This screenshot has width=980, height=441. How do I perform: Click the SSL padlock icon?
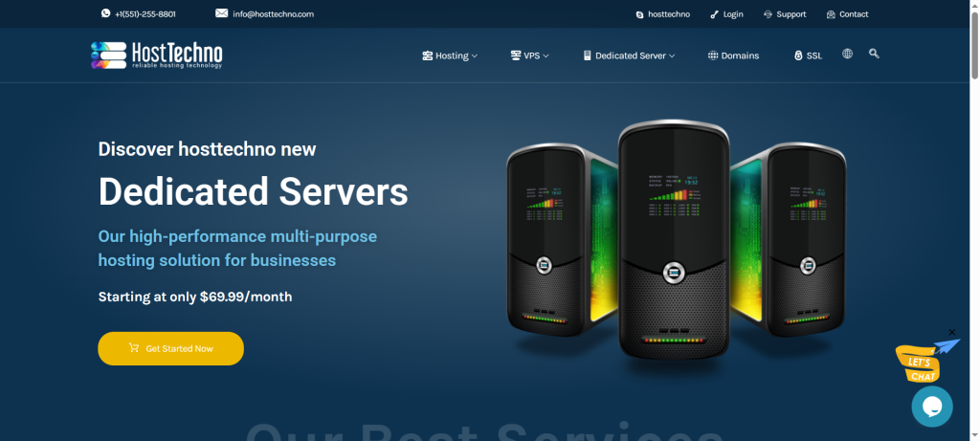point(798,55)
